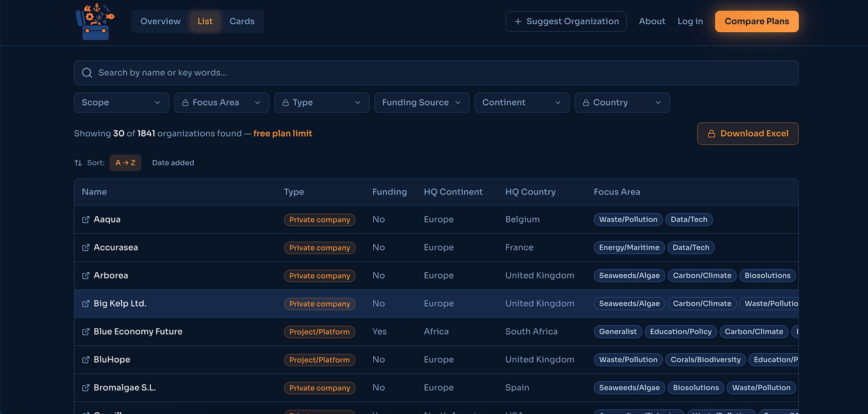Sort list by Date added
Image resolution: width=868 pixels, height=414 pixels.
click(x=173, y=163)
